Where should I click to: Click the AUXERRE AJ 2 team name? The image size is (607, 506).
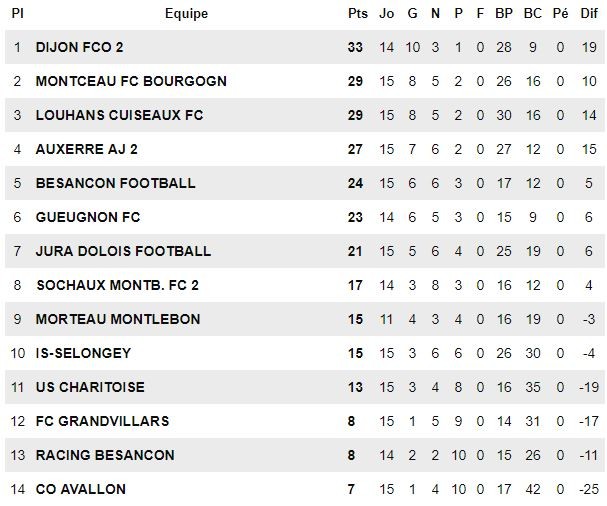point(86,149)
